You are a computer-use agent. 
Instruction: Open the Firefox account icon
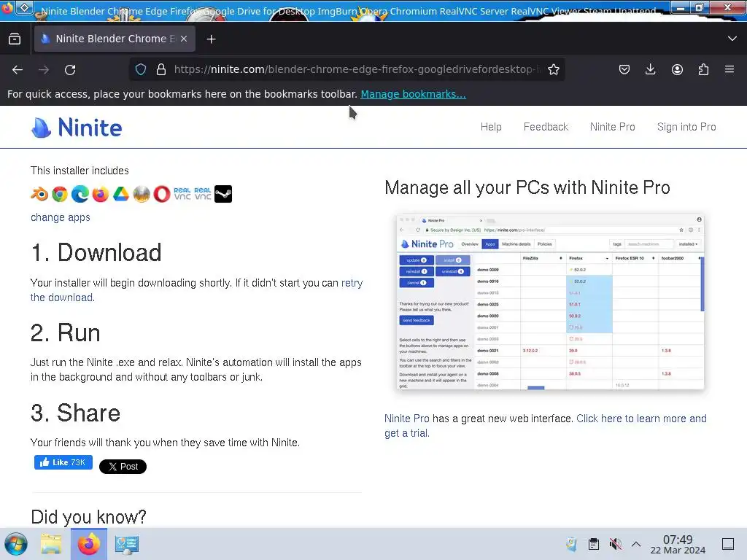(x=677, y=69)
